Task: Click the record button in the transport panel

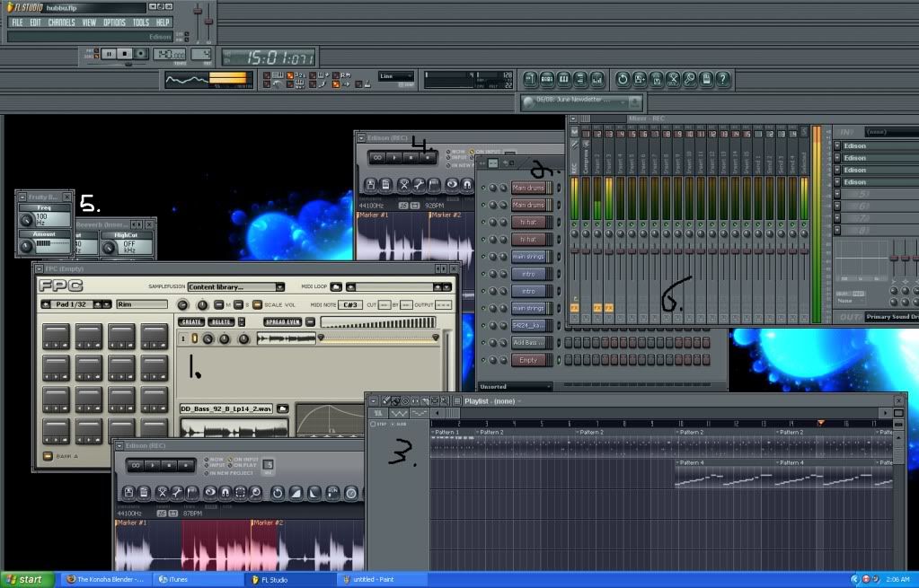Action: (141, 54)
